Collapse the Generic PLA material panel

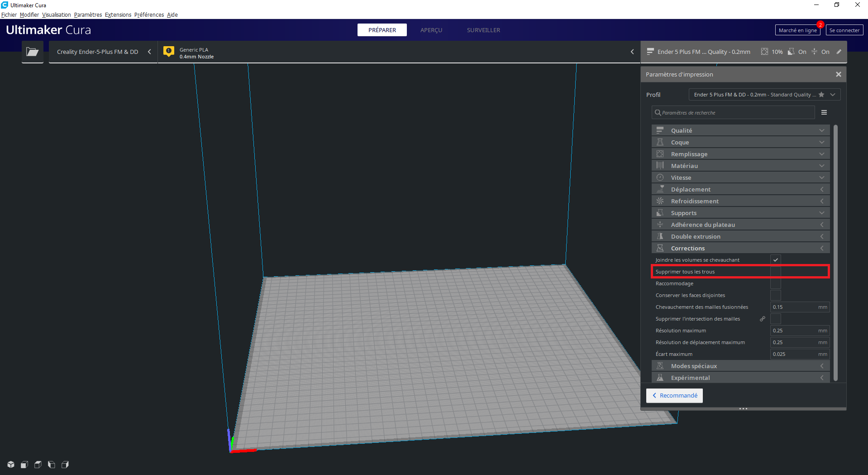[x=632, y=52]
